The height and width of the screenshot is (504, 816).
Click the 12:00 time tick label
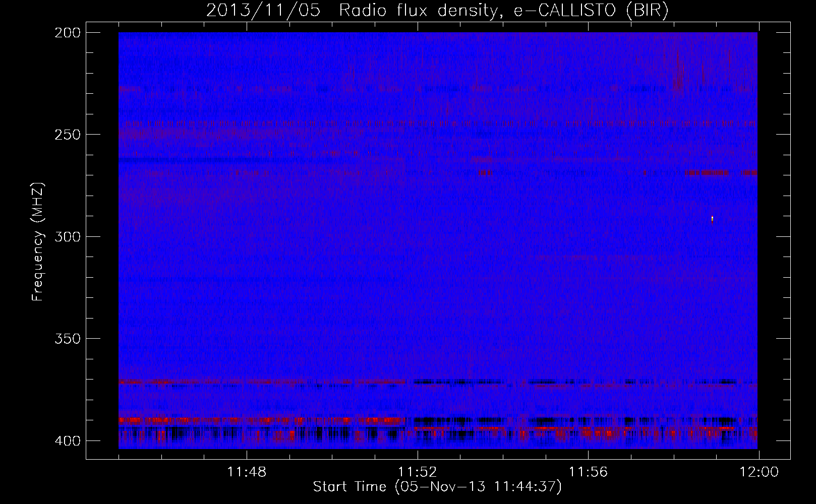pos(759,472)
